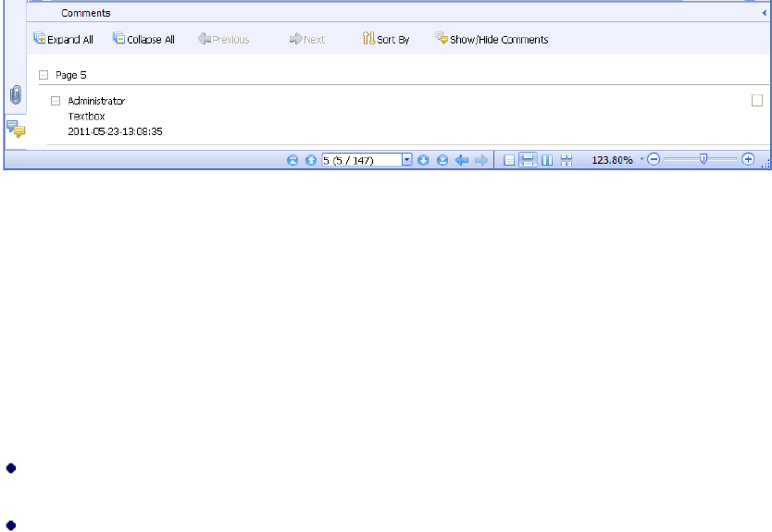The height and width of the screenshot is (532, 772).
Task: Open the zoom percentage dropdown
Action: click(x=641, y=159)
